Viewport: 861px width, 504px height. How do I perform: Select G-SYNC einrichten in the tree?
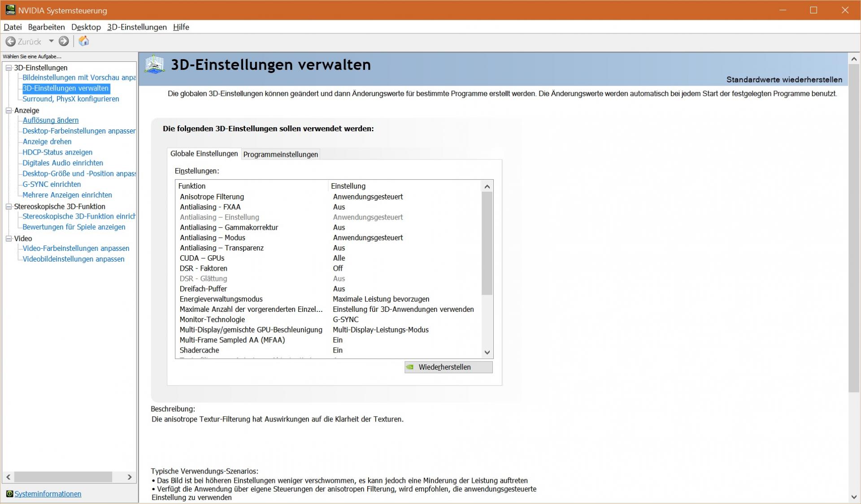point(52,184)
